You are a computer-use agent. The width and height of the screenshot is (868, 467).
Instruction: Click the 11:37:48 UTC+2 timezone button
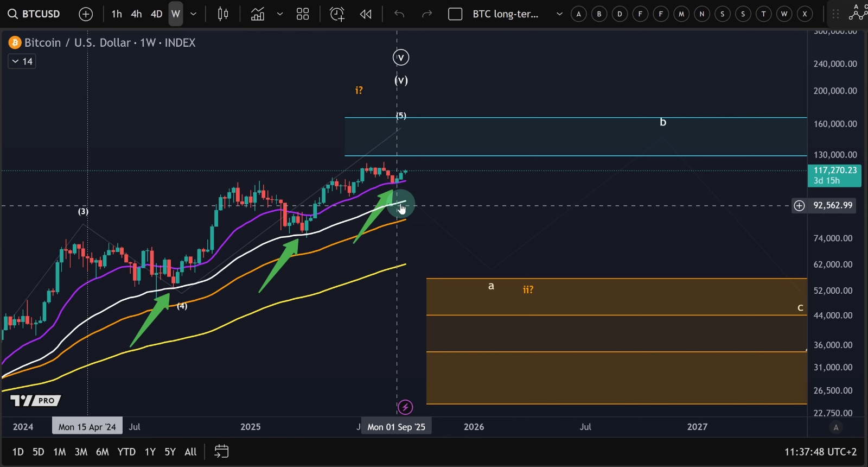click(820, 452)
